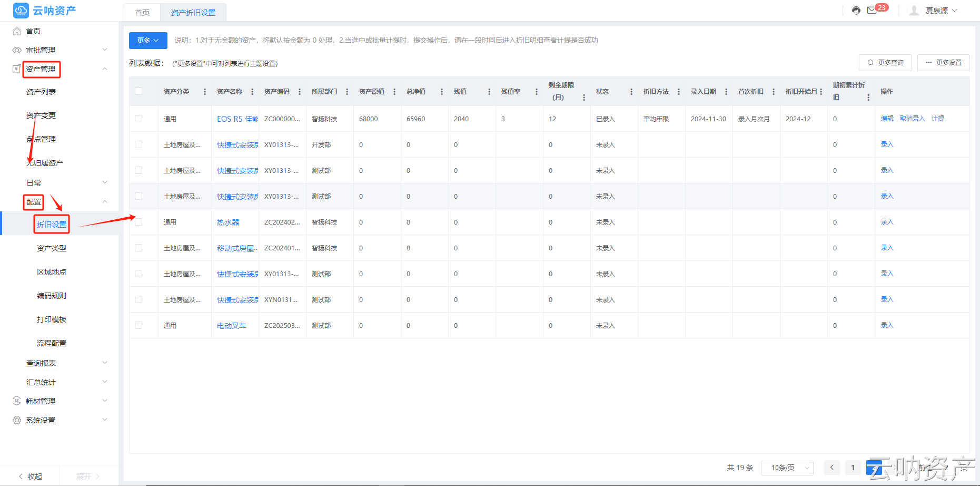
Task: Expand the 汇总统计 submenu chevron
Action: (105, 382)
